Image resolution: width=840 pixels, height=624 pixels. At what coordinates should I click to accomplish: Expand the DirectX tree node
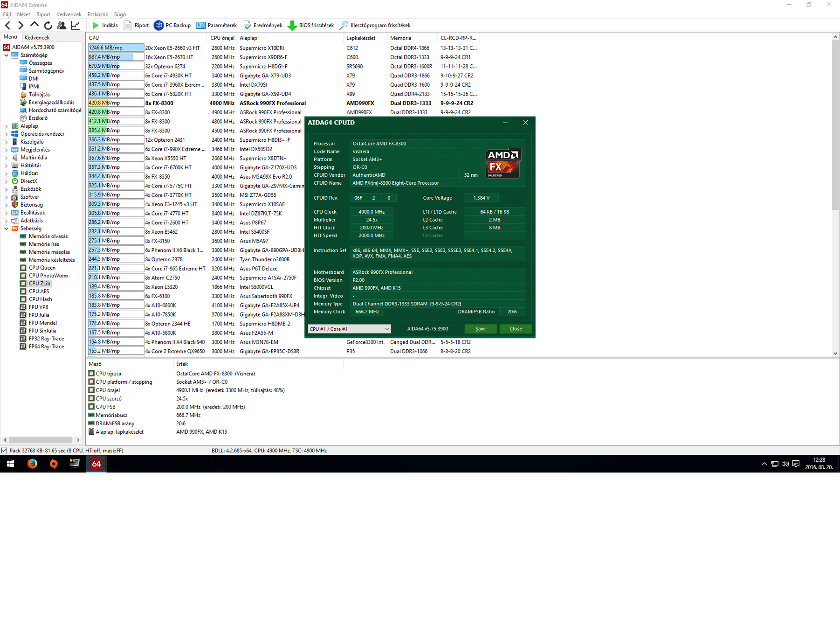point(6,181)
